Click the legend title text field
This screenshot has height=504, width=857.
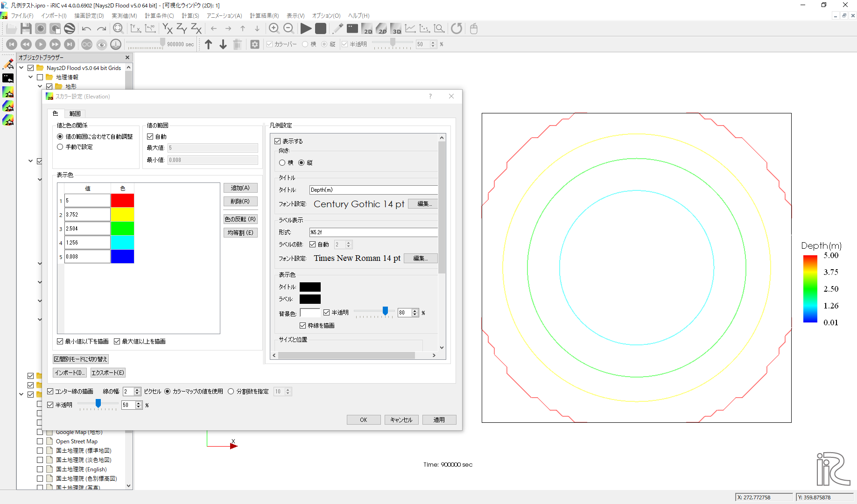coord(373,190)
